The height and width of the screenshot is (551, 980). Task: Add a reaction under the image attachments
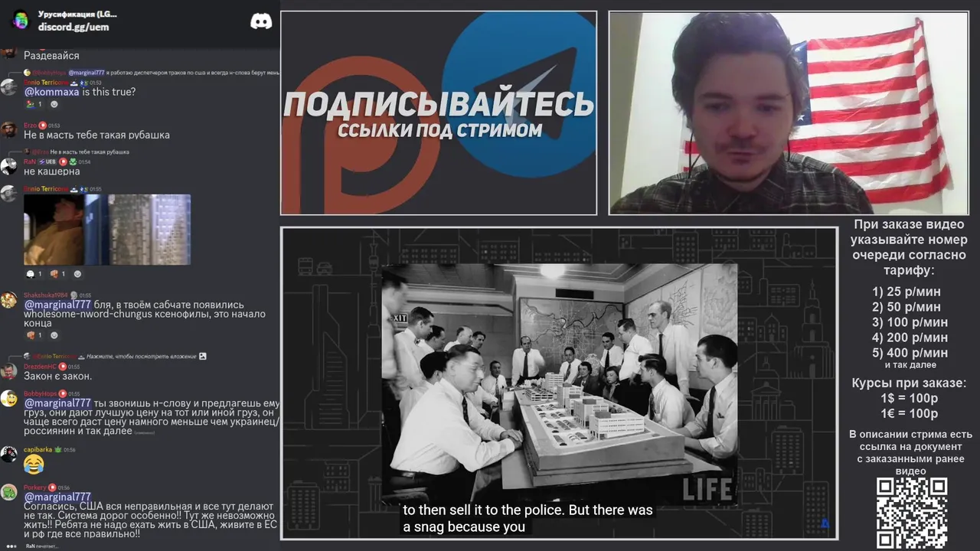tap(77, 273)
